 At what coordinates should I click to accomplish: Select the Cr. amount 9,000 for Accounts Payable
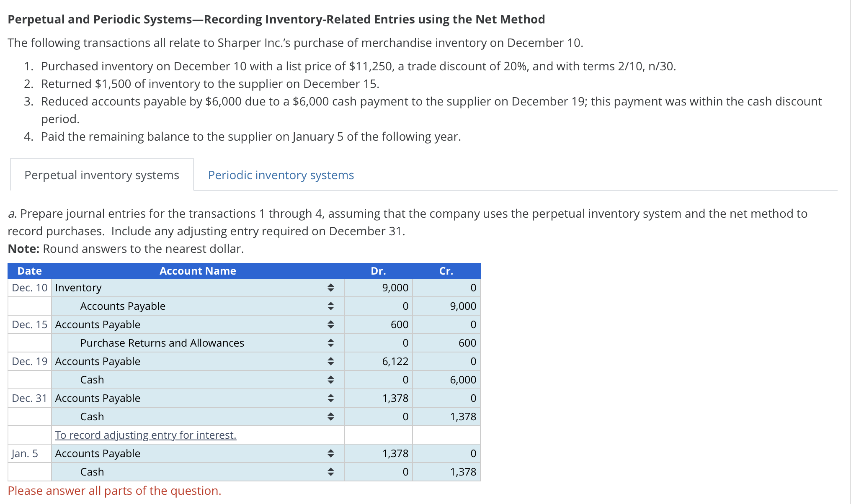click(446, 306)
